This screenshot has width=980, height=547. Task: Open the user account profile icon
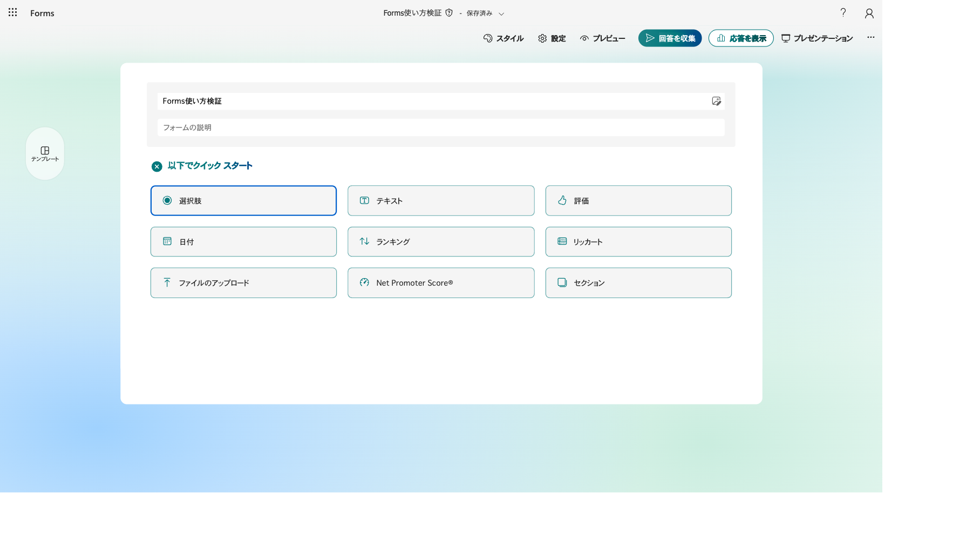tap(869, 13)
